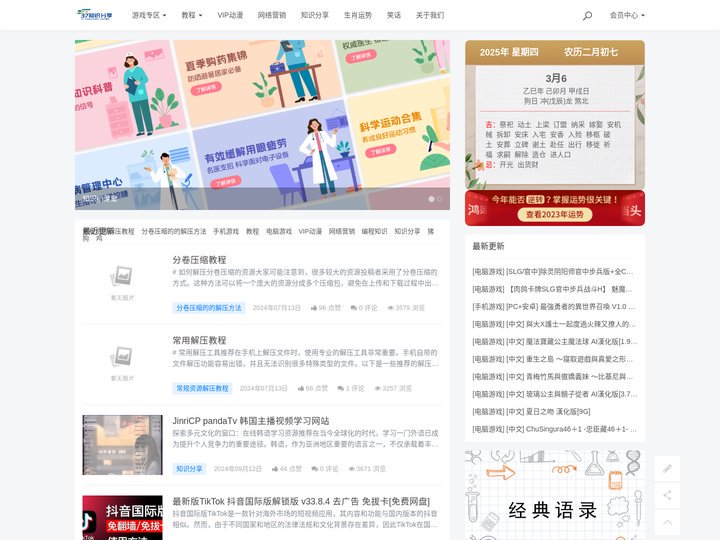Viewport: 720px width, 540px height.
Task: Open JinriCP pandaTv post thumbnail
Action: click(x=122, y=444)
